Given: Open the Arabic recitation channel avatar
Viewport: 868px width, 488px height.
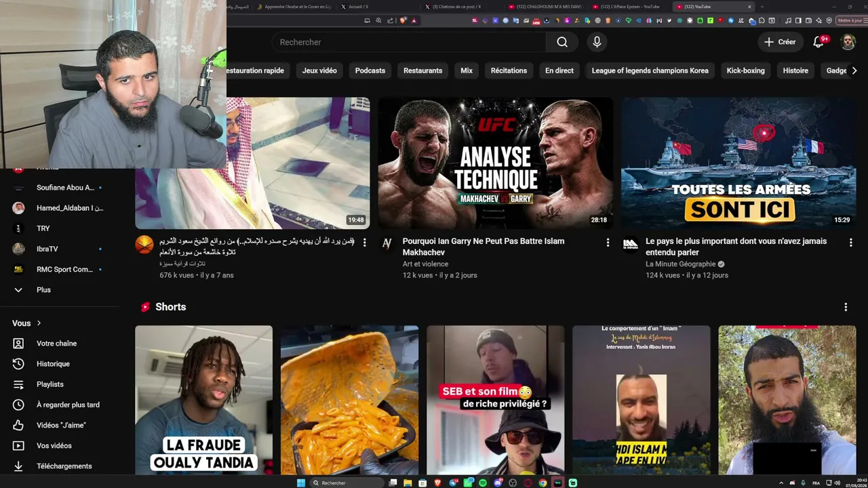Looking at the screenshot, I should click(x=144, y=244).
